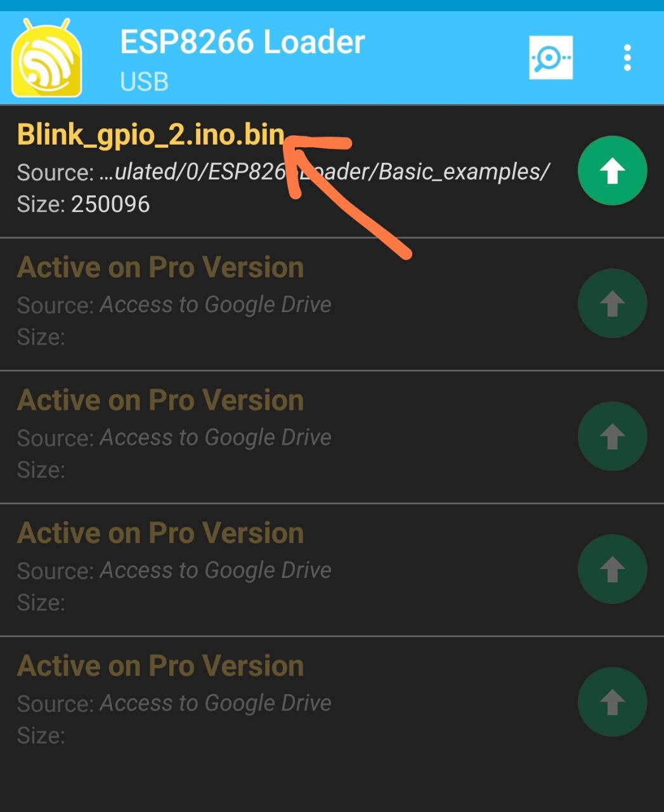664x812 pixels.
Task: Tap the ESP8266 Loader title text
Action: click(242, 43)
